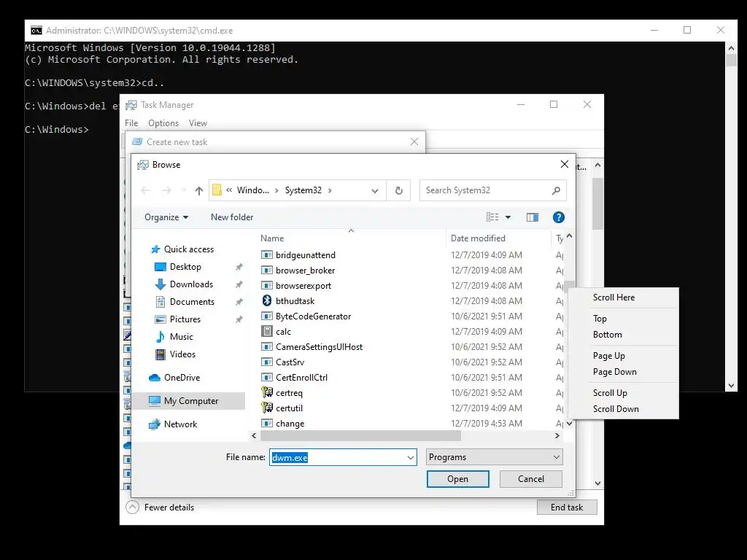Click the Cancel button in Browse
This screenshot has height=560, width=747.
531,479
